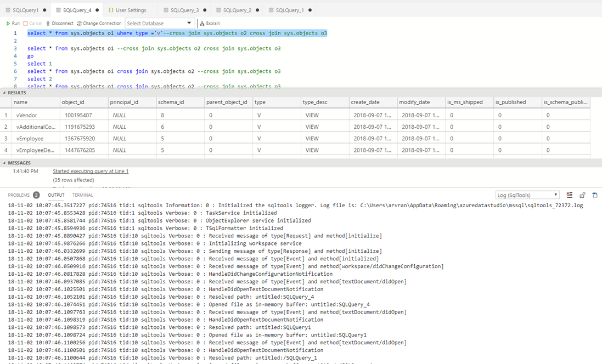Clear the Output panel log
This screenshot has width=602, height=364.
[x=570, y=195]
